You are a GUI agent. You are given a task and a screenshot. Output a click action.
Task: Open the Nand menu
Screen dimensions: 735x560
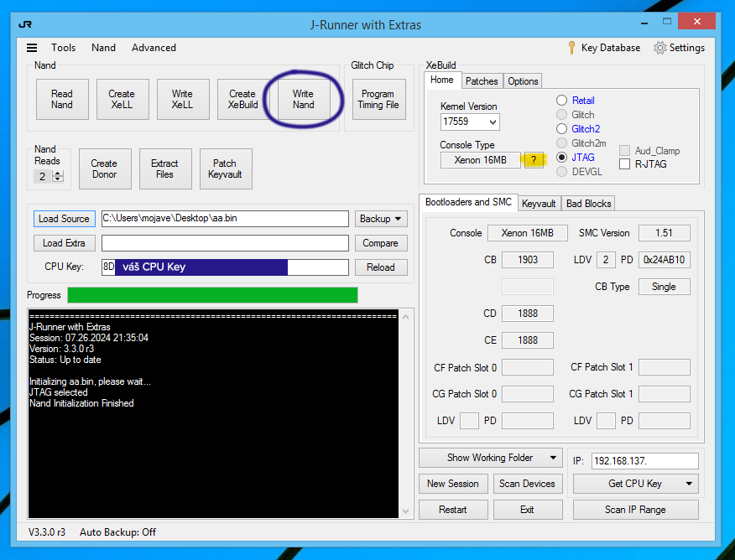[103, 48]
